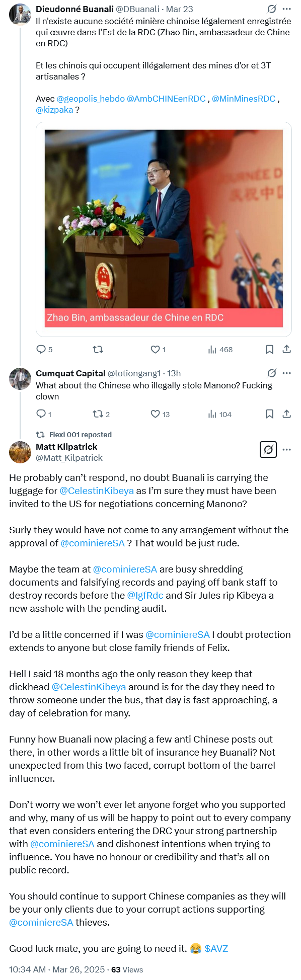
Task: Share Cumquat Capital's reply
Action: pyautogui.click(x=287, y=414)
